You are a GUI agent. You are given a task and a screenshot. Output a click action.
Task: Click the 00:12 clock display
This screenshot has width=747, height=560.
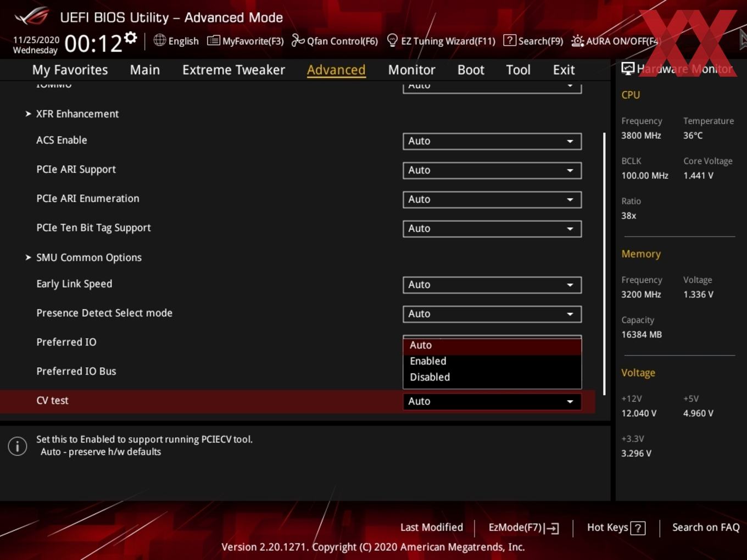(x=93, y=43)
